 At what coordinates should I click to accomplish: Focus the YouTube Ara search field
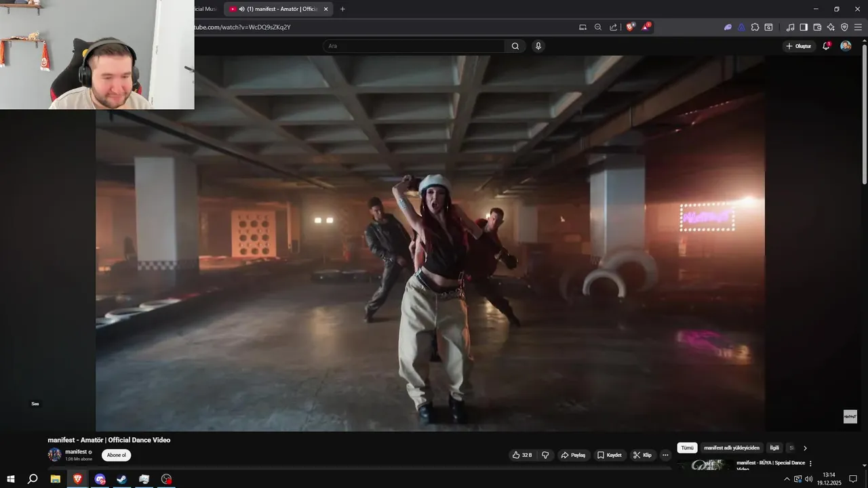point(414,46)
